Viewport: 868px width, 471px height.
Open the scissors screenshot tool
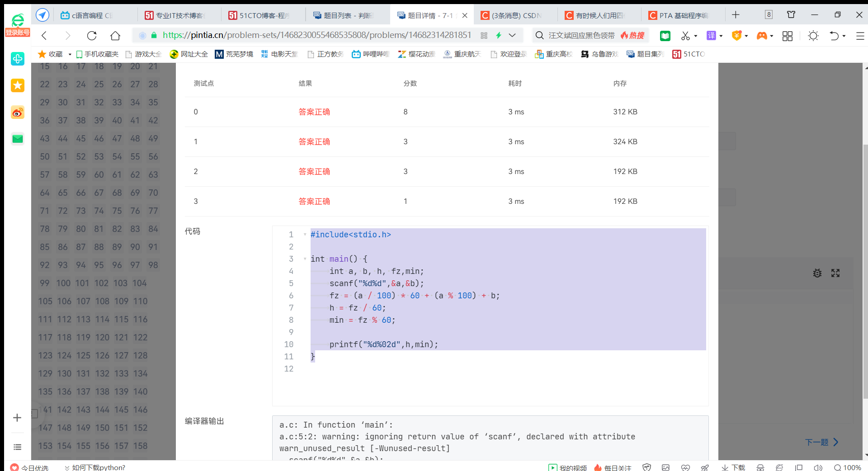685,36
